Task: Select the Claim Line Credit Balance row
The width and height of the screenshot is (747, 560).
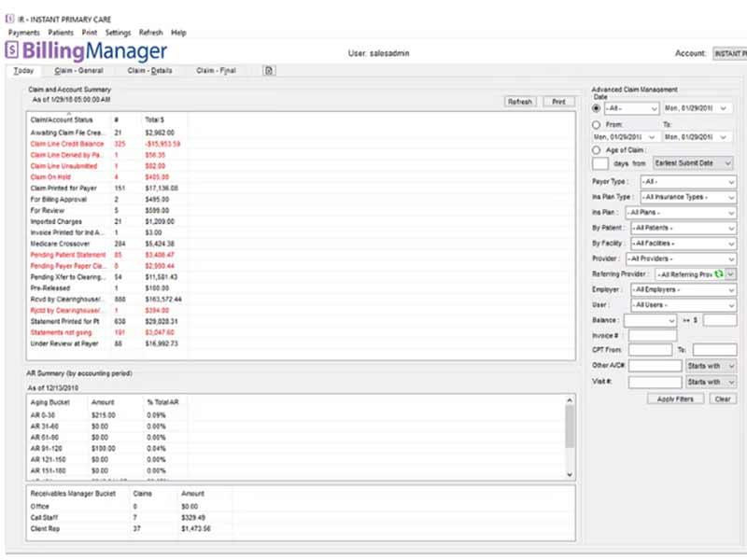Action: tap(300, 144)
